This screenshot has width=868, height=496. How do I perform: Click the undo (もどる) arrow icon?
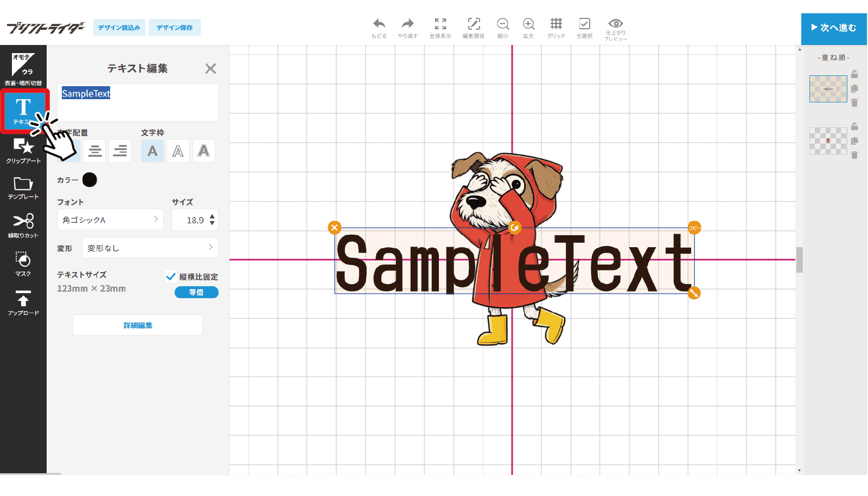pos(379,24)
